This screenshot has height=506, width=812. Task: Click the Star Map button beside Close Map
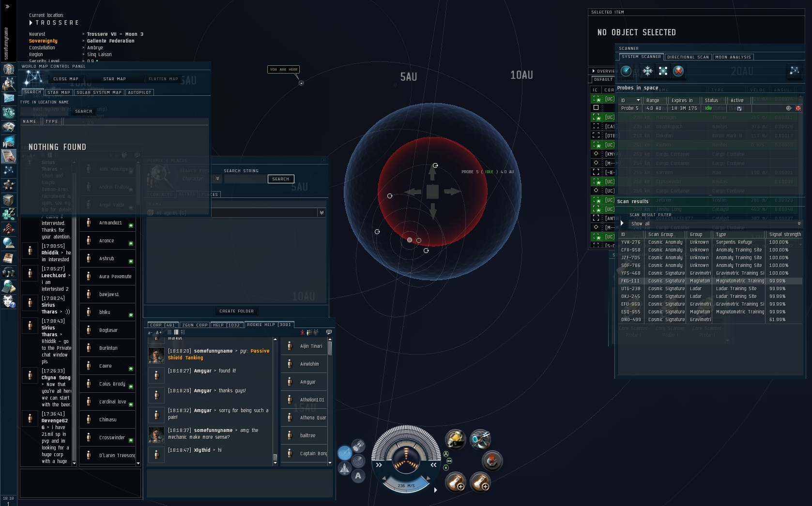pyautogui.click(x=114, y=79)
